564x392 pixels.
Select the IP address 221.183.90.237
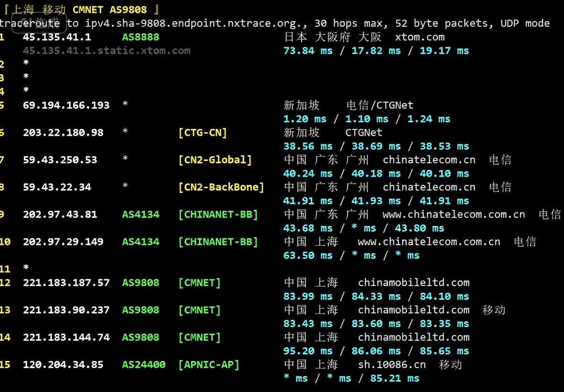66,310
